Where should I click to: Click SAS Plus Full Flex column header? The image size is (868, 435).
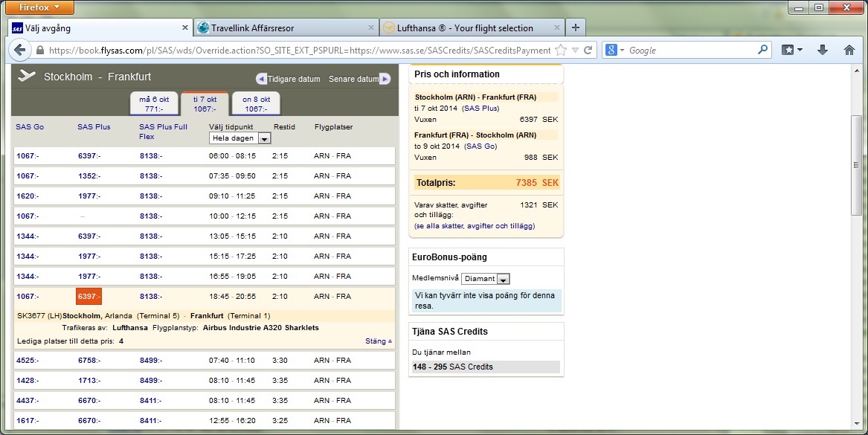pos(164,132)
